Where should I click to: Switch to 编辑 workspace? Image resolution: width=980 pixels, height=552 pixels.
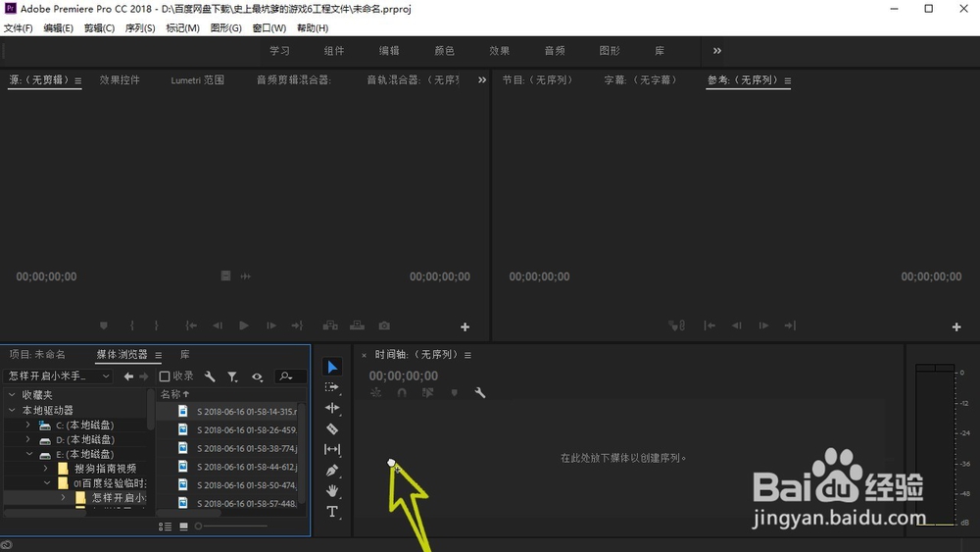click(389, 51)
